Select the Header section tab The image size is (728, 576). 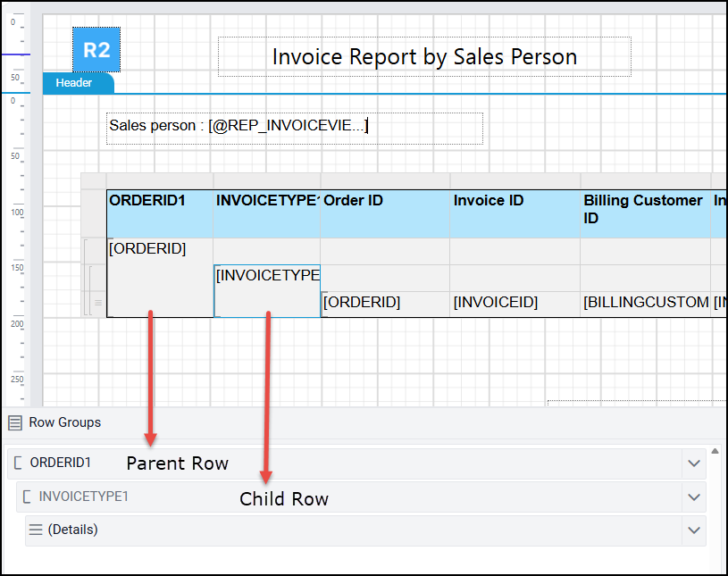[75, 83]
